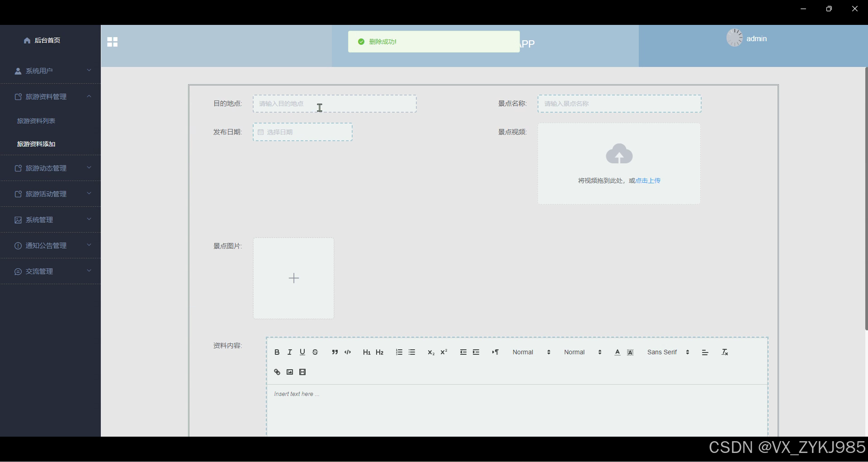
Task: Expand the 通知公告管理 menu
Action: click(x=50, y=246)
